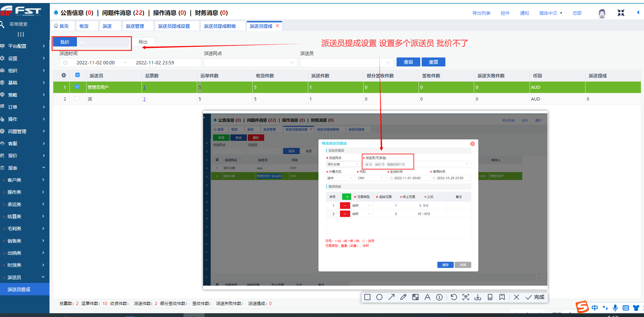Click the menu search magnifier icon
Image resolution: width=644 pixels, height=317 pixels.
2,24
